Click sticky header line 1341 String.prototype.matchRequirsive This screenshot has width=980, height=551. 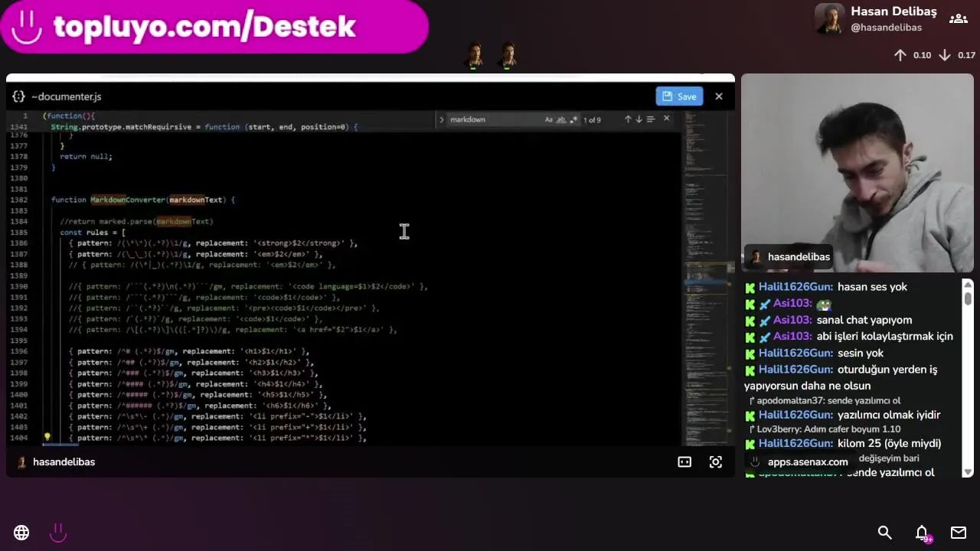[x=204, y=127]
